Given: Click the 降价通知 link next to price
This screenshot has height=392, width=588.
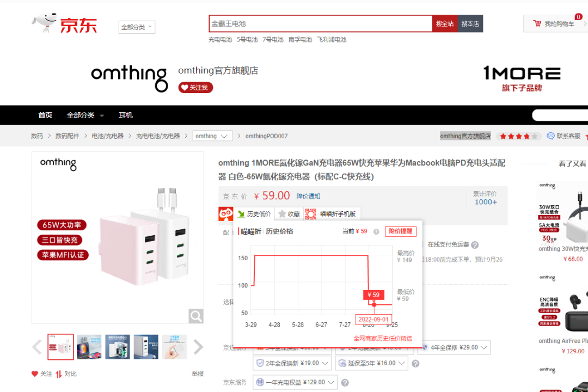Looking at the screenshot, I should [x=308, y=196].
